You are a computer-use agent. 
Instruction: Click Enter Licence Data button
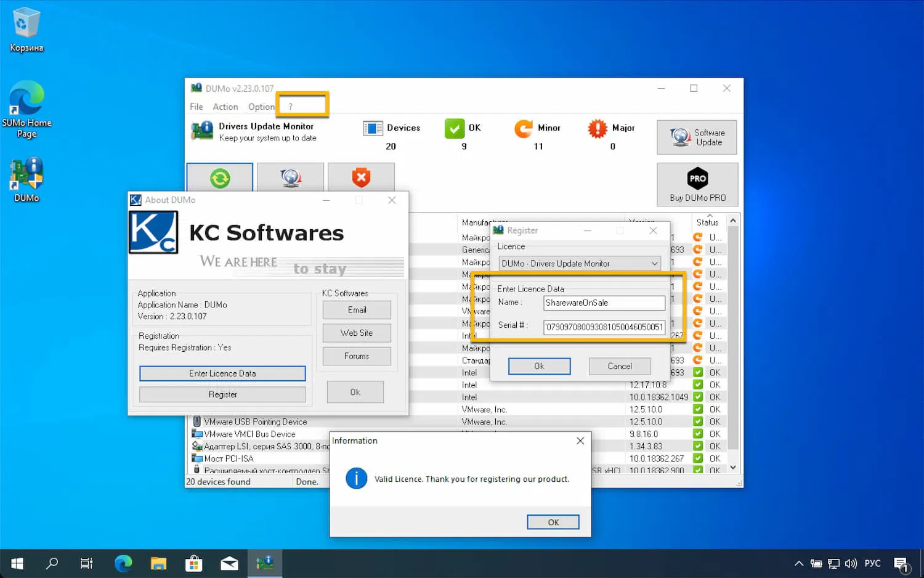click(x=222, y=373)
